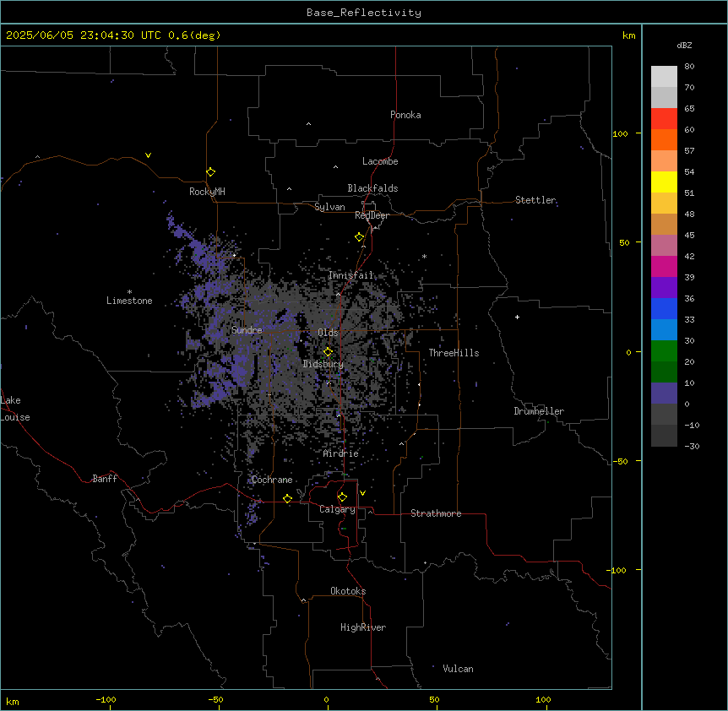Screen dimensions: 728x711
Task: Click the pink 42-45 dBZ legend swatch
Action: [x=664, y=245]
